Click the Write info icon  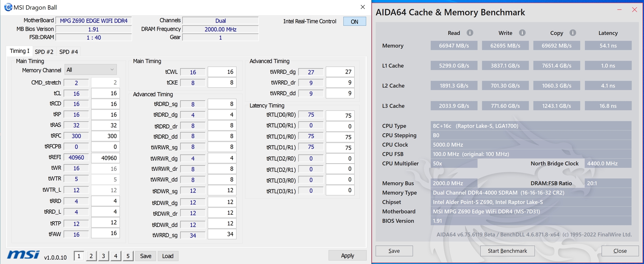click(522, 33)
